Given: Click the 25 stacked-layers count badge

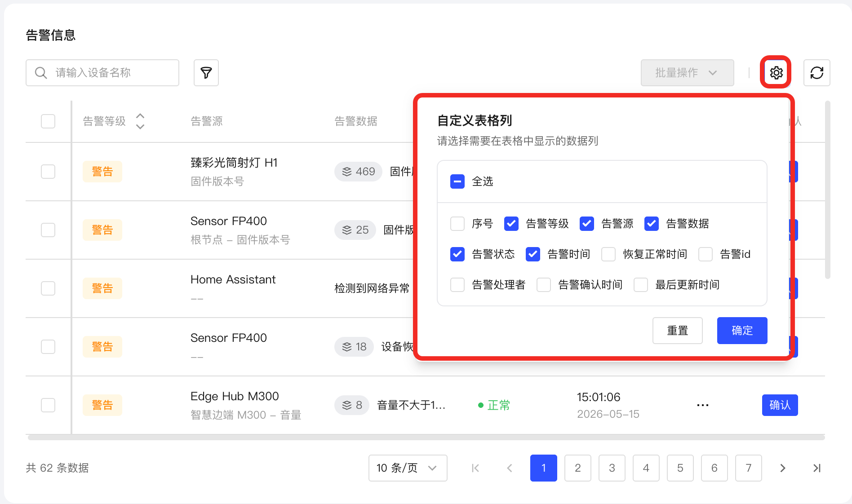Looking at the screenshot, I should click(355, 230).
